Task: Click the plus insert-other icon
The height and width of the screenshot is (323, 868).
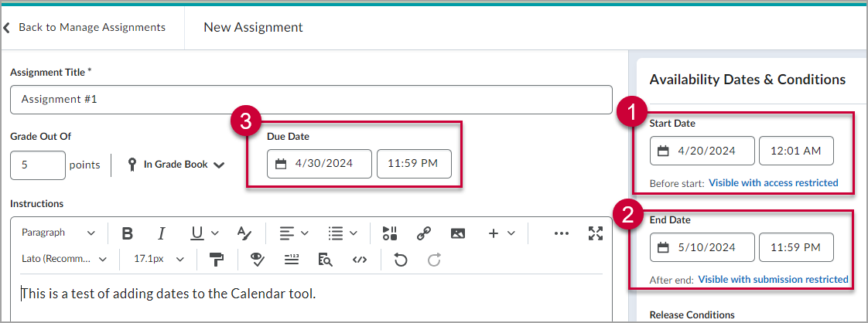Action: pos(494,233)
